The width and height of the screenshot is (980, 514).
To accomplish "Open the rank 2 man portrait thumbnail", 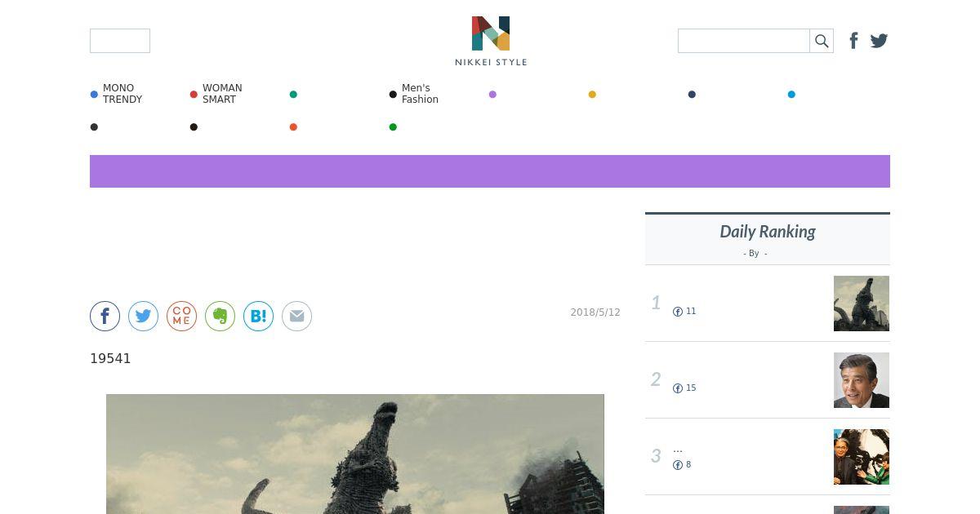I will 862,380.
